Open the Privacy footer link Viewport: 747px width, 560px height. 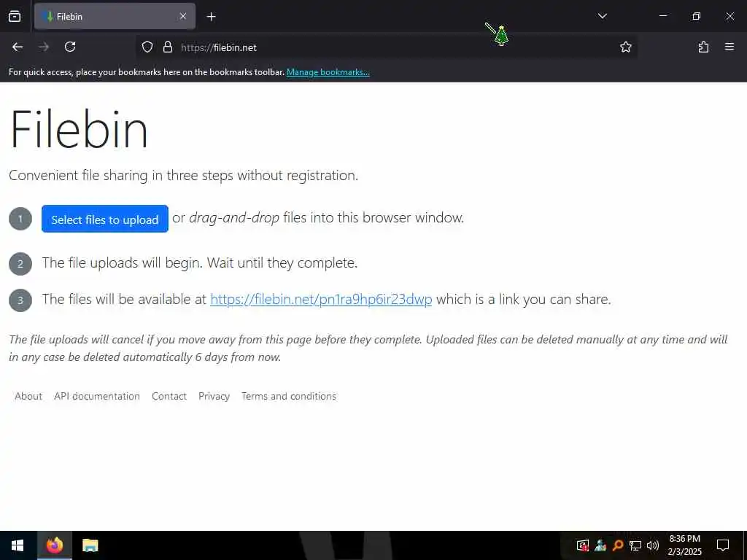[x=214, y=396]
